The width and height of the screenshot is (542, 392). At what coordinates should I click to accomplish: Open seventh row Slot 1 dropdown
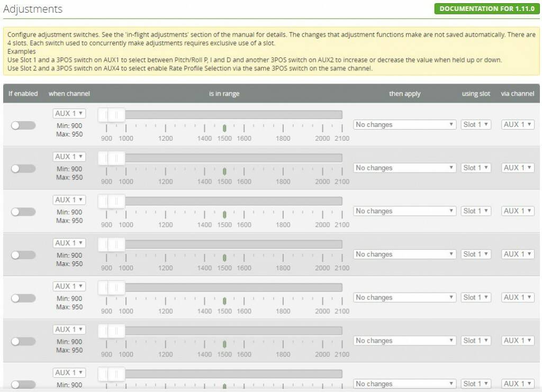pos(476,384)
